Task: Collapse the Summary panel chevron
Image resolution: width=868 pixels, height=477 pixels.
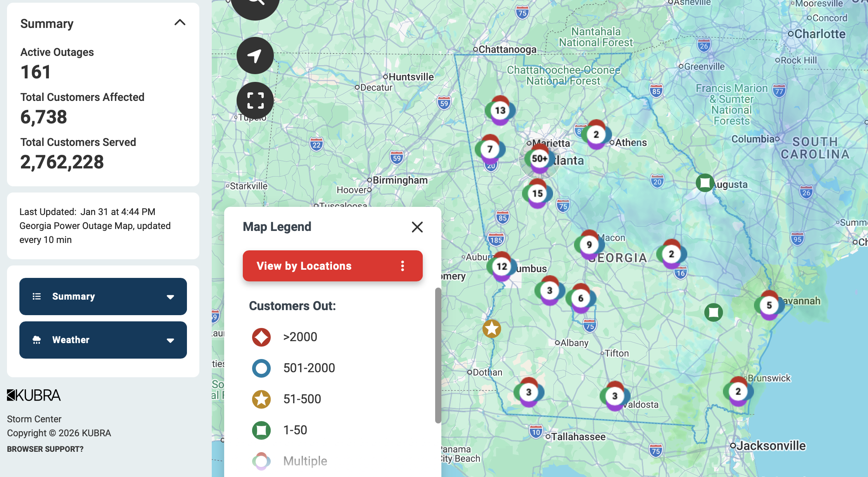Action: [180, 23]
